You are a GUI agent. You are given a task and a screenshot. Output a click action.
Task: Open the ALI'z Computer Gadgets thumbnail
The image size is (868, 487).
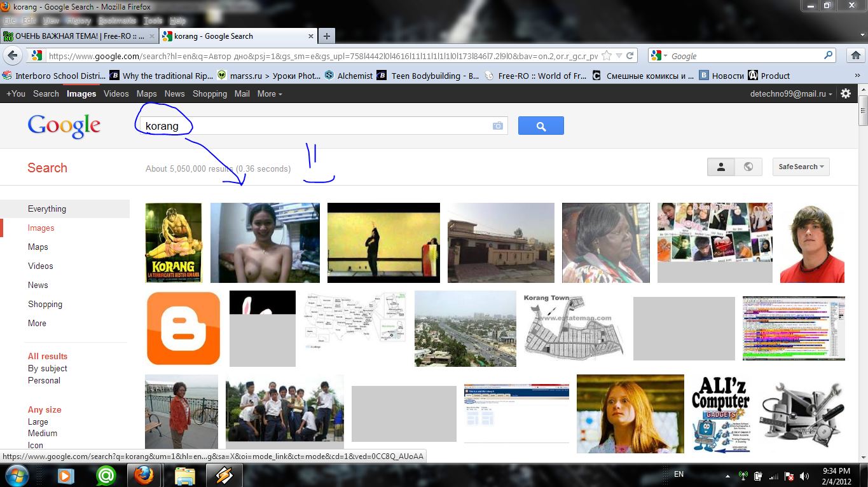click(x=720, y=414)
